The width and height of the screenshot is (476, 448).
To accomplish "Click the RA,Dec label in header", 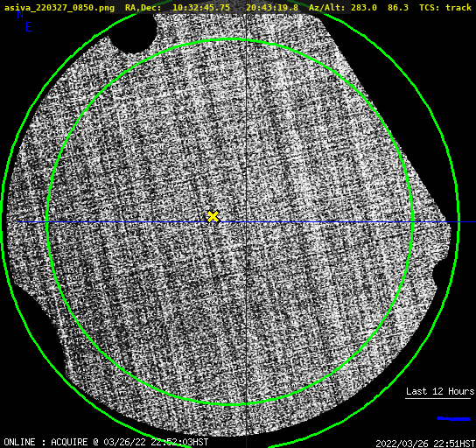I will [x=143, y=7].
